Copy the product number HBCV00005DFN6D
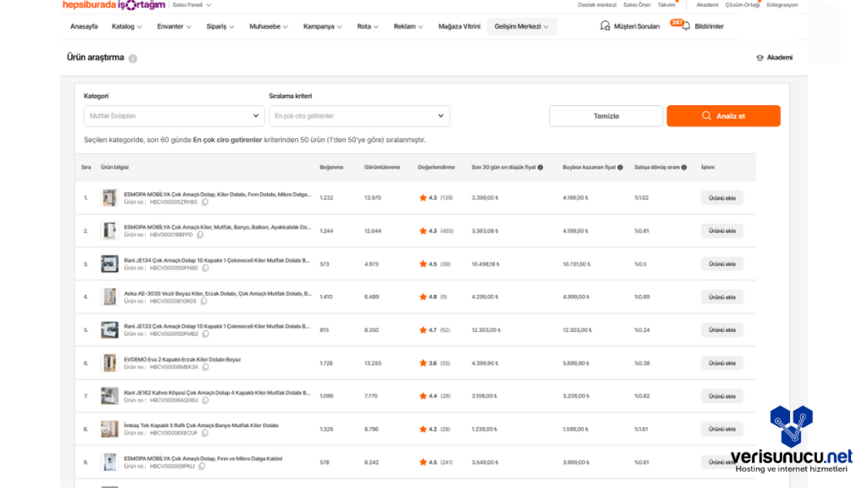 [205, 268]
